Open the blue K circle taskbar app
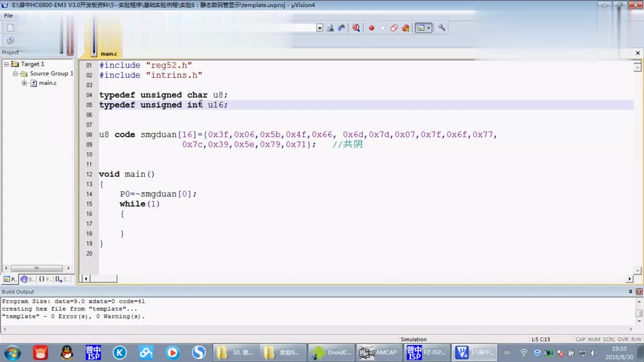 tap(120, 352)
